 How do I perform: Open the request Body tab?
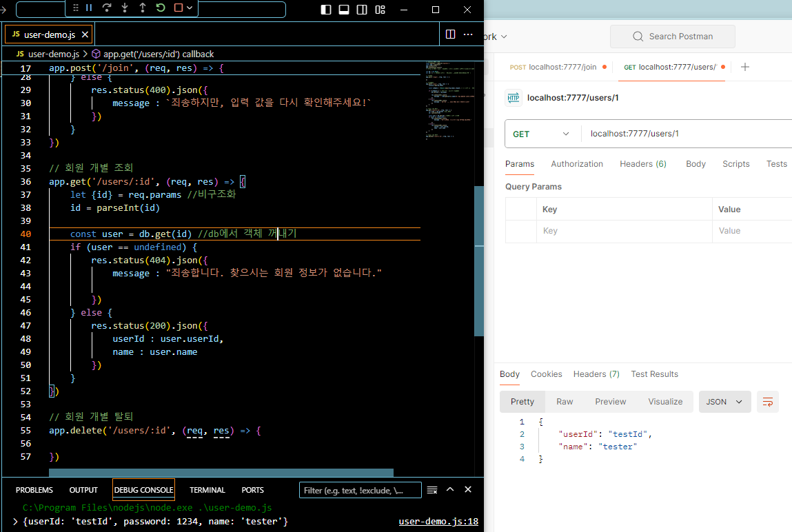click(695, 164)
